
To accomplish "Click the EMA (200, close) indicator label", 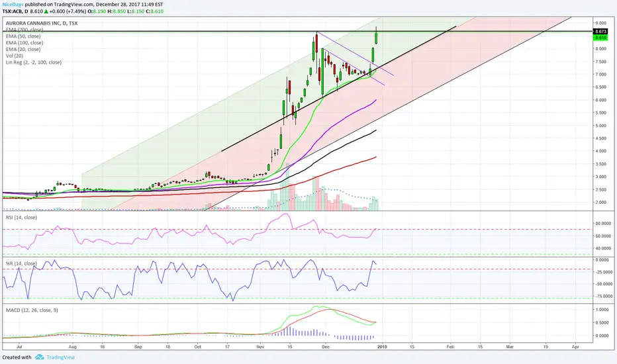I will pos(24,30).
